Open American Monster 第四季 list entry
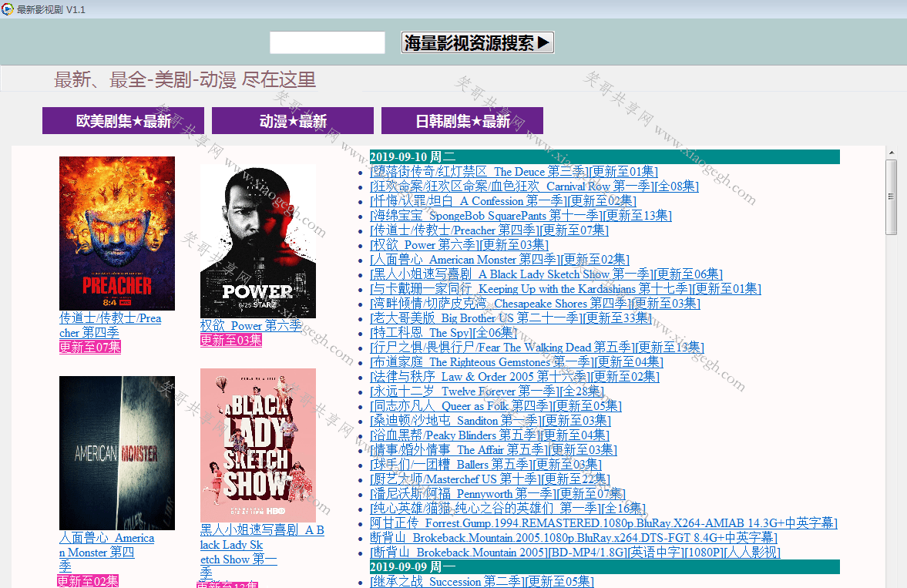The height and width of the screenshot is (588, 907). point(500,260)
